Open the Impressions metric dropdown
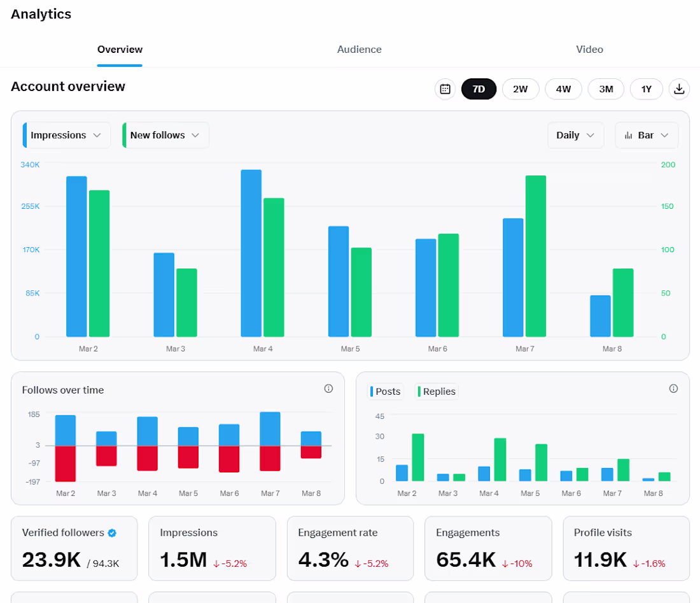The height and width of the screenshot is (603, 700). pyautogui.click(x=67, y=136)
